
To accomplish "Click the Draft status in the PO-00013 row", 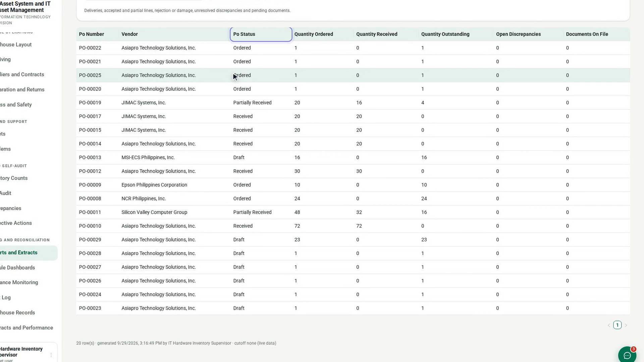I will click(239, 158).
